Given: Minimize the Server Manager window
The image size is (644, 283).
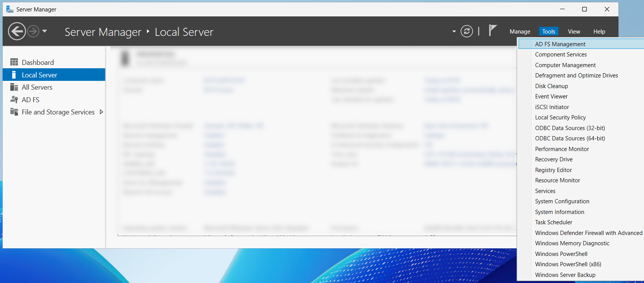Looking at the screenshot, I should click(x=562, y=9).
